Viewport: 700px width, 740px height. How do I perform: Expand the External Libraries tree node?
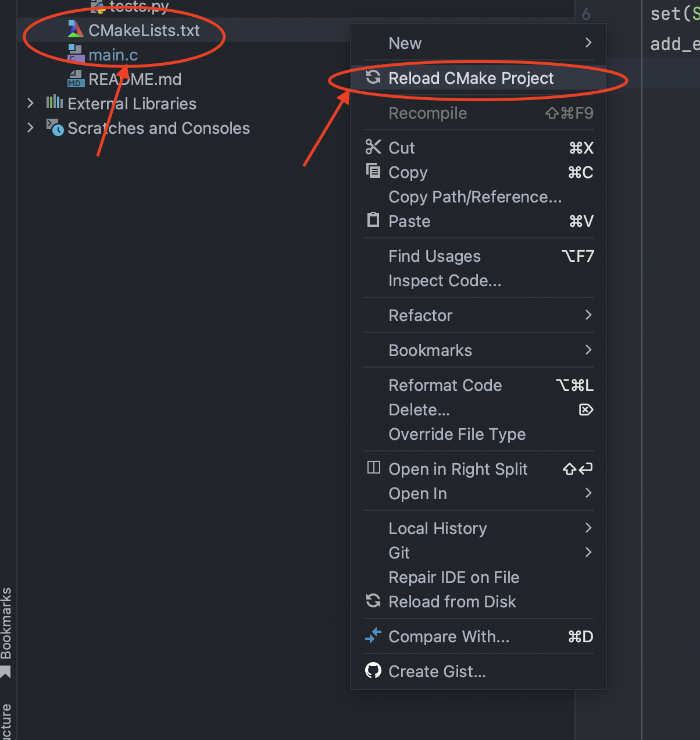tap(30, 103)
